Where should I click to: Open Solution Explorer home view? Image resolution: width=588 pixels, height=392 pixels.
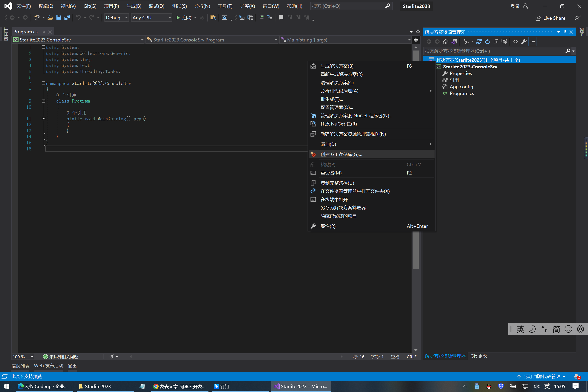point(446,41)
